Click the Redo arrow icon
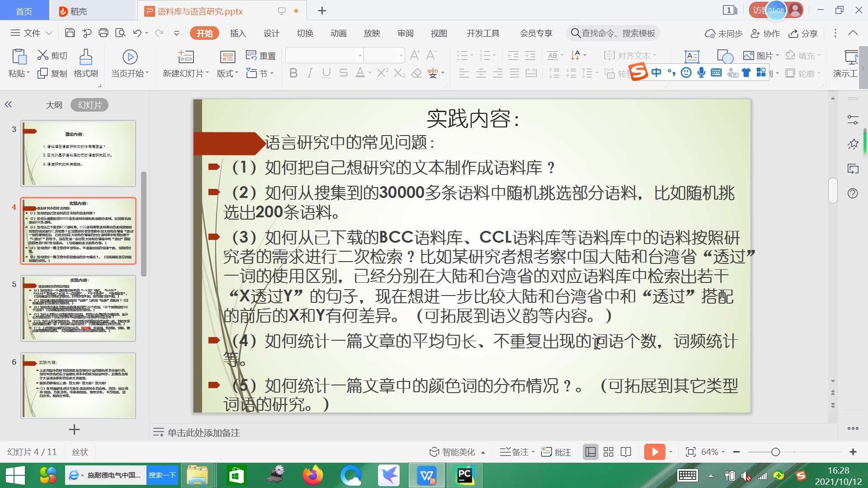The height and width of the screenshot is (488, 868). [x=159, y=33]
